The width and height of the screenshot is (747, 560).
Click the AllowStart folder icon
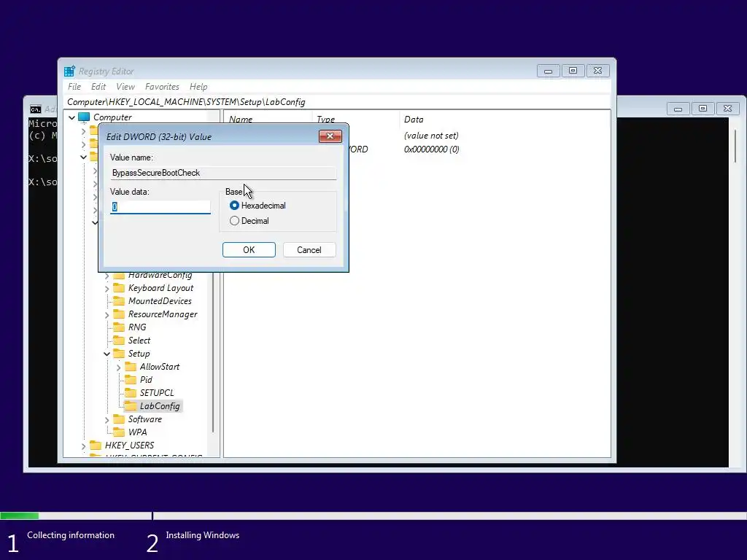click(131, 367)
